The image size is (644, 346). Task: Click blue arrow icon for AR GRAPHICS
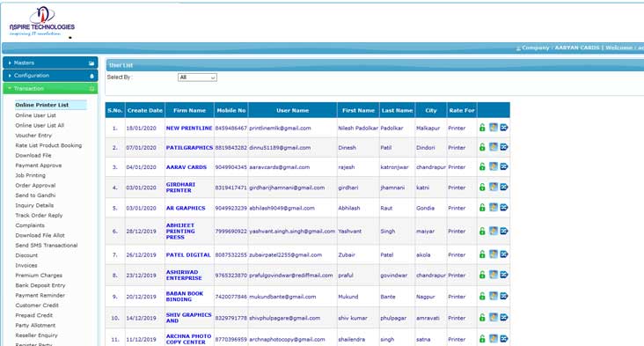(x=504, y=208)
